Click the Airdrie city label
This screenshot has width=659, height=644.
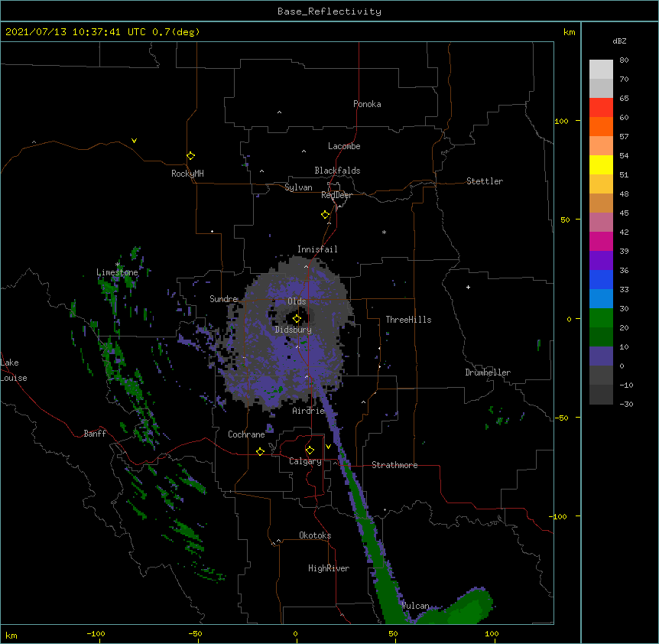(308, 411)
